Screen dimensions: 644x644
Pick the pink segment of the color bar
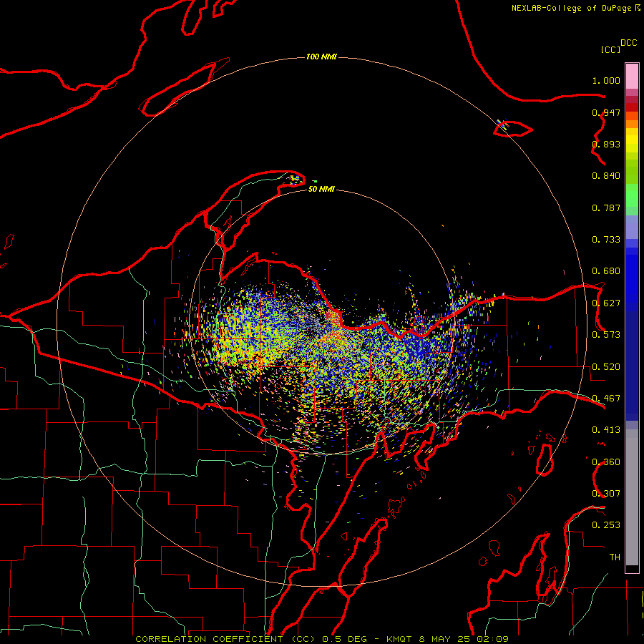pos(632,77)
